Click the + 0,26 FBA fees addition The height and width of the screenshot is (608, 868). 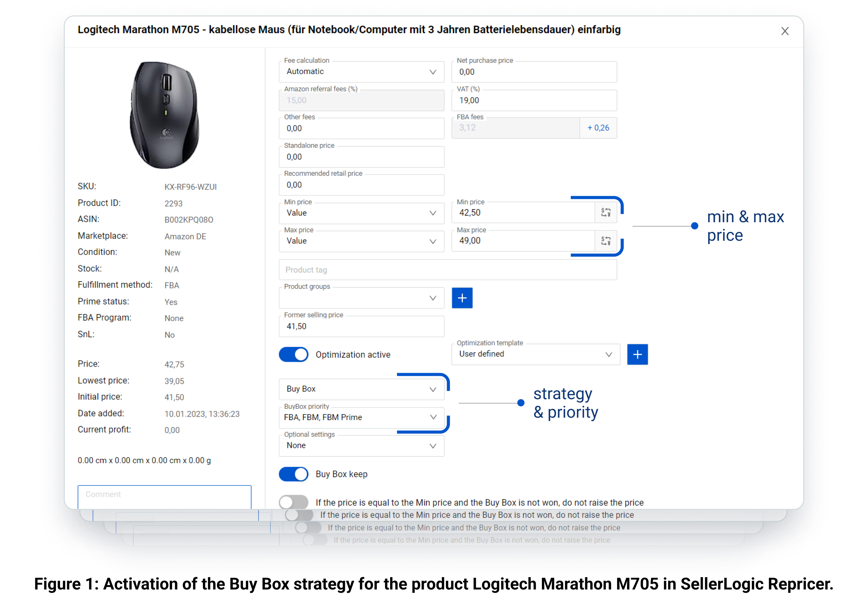[598, 128]
